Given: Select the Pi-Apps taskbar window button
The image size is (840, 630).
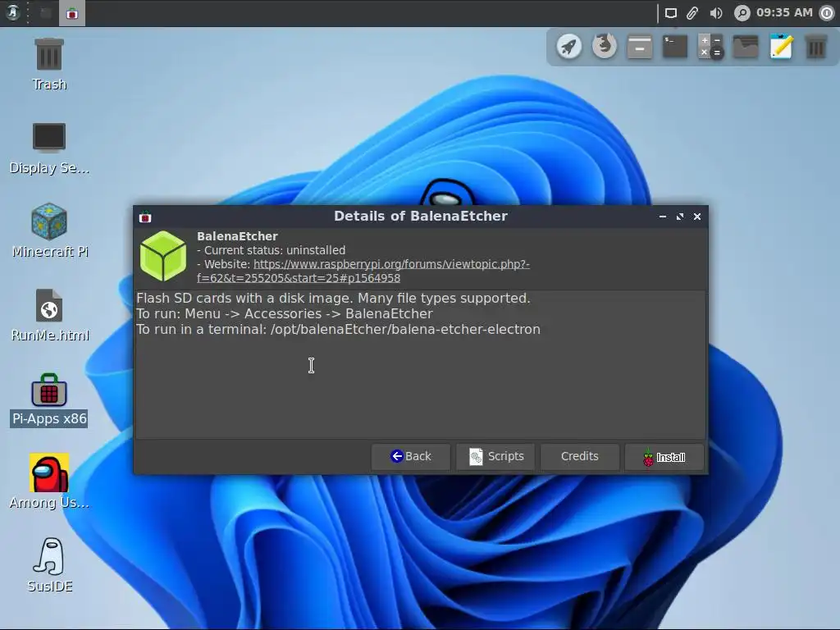Looking at the screenshot, I should [x=72, y=13].
